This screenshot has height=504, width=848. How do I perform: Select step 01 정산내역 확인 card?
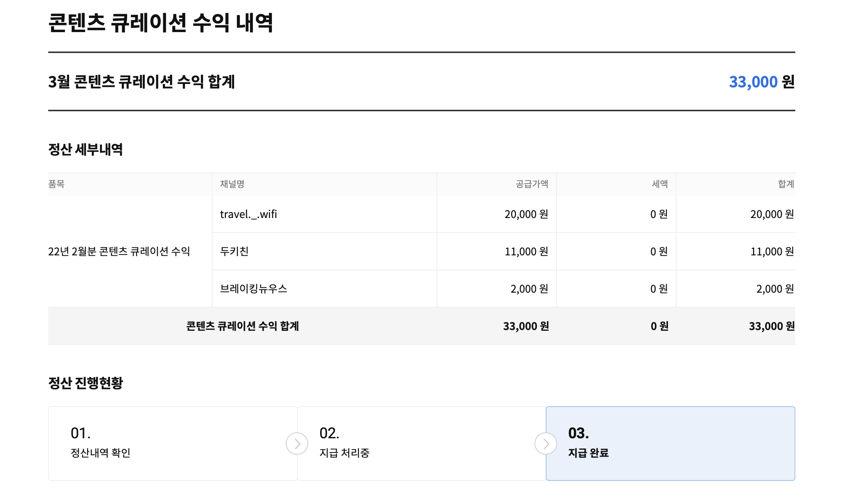pos(173,444)
